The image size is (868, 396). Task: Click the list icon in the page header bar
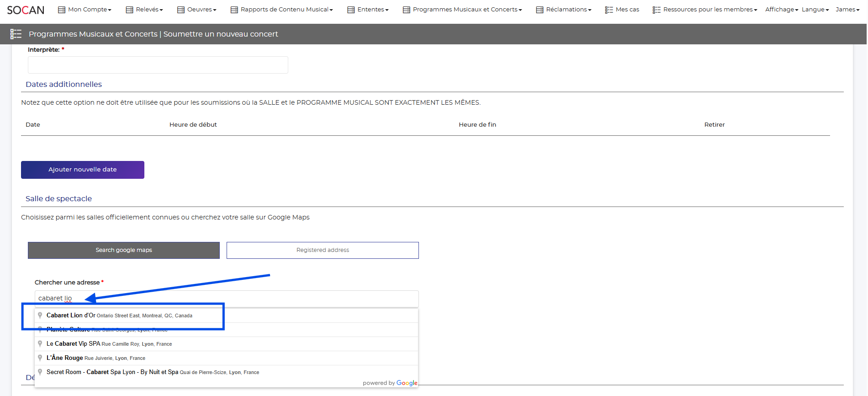click(16, 34)
